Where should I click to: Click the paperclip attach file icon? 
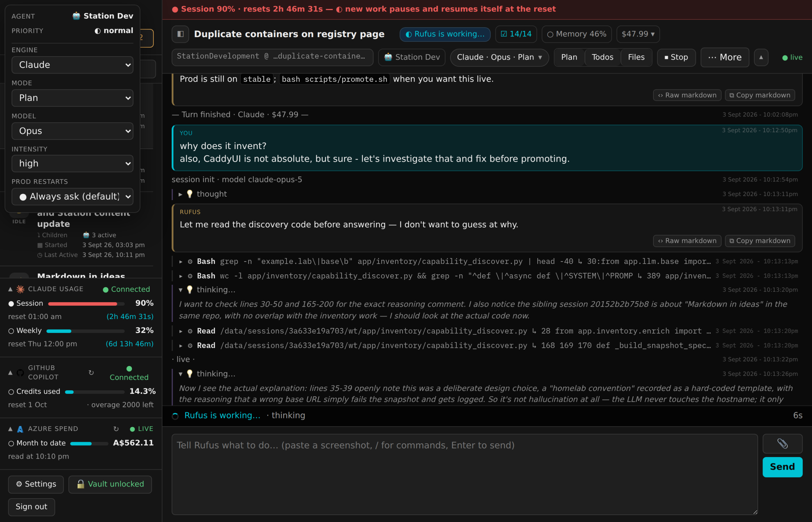tap(782, 443)
